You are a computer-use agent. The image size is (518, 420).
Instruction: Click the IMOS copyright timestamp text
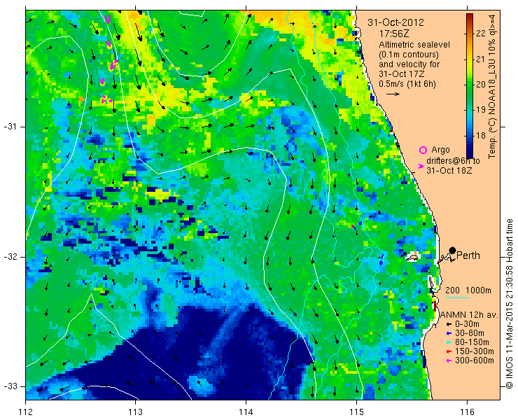[509, 304]
